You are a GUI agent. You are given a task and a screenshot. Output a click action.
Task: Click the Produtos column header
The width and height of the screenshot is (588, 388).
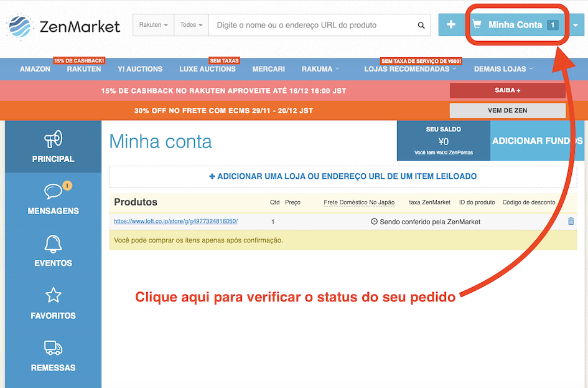(x=136, y=202)
